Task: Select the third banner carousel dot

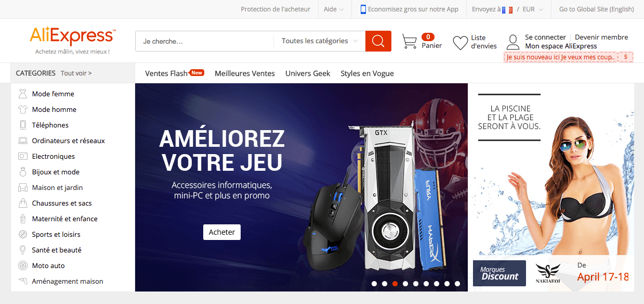Action: pyautogui.click(x=395, y=284)
